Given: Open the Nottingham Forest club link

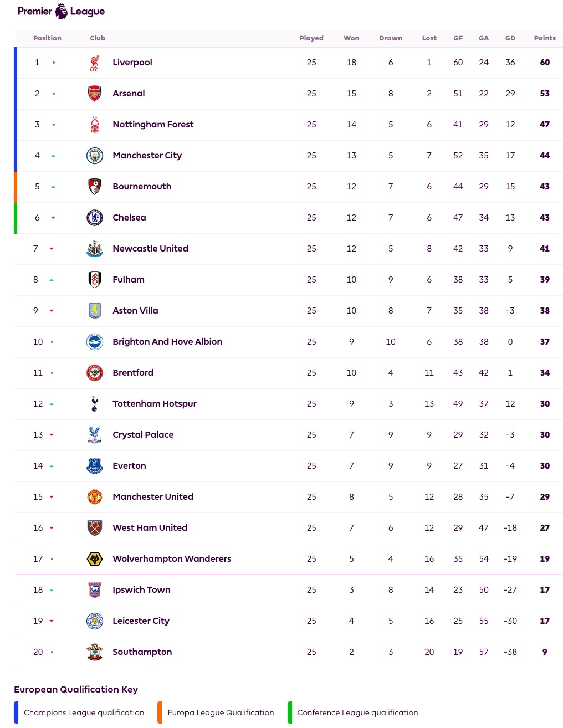Looking at the screenshot, I should click(153, 125).
